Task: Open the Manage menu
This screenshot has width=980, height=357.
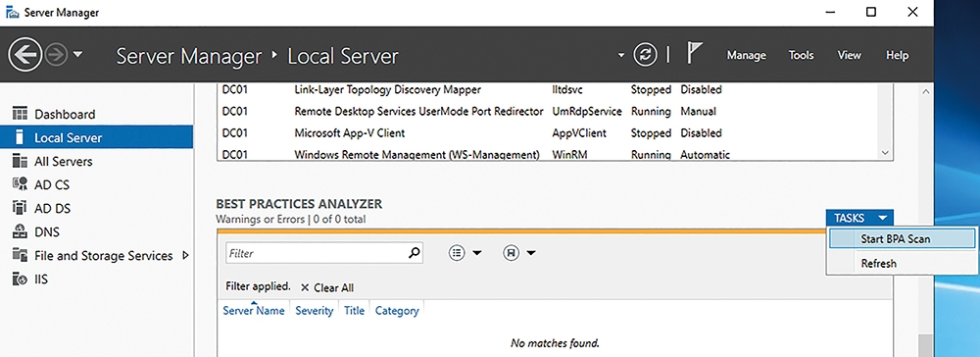Action: (x=746, y=55)
